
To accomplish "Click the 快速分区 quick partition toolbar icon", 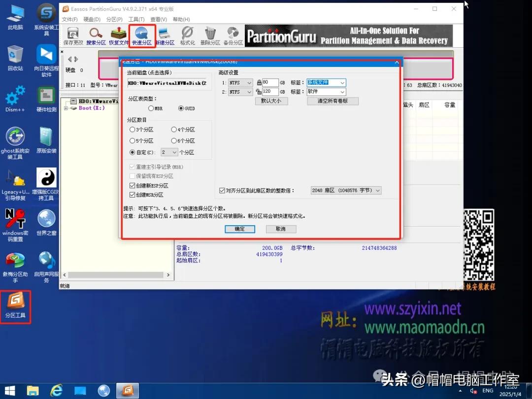I will (141, 36).
